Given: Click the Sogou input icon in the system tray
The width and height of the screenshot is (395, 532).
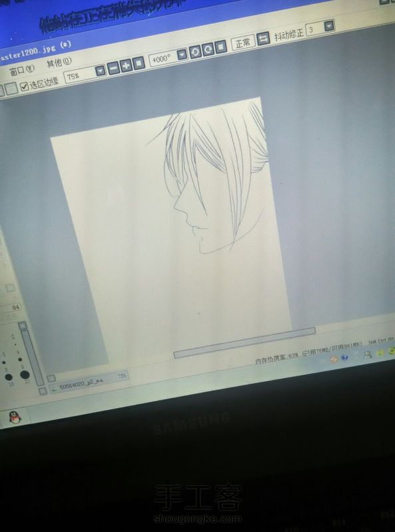Looking at the screenshot, I should [334, 359].
